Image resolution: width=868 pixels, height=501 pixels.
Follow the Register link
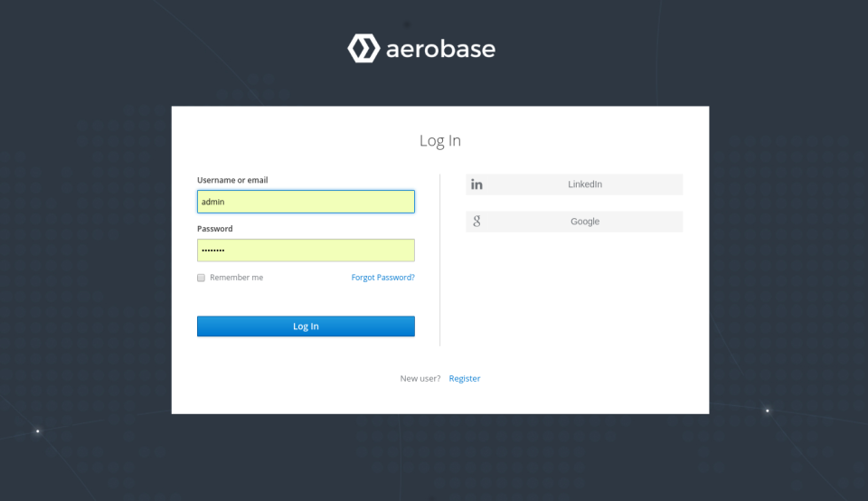pos(465,379)
